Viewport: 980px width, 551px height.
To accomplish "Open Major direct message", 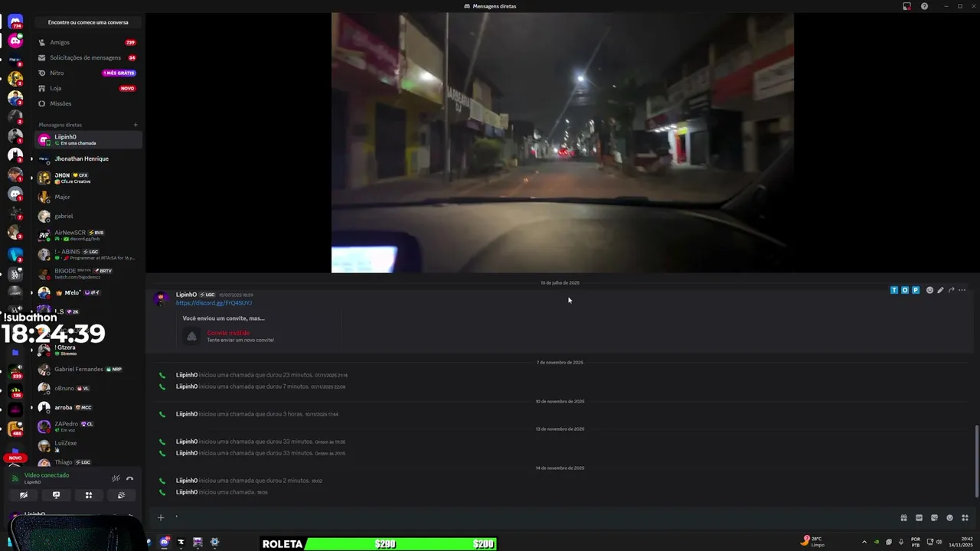I will coord(88,197).
